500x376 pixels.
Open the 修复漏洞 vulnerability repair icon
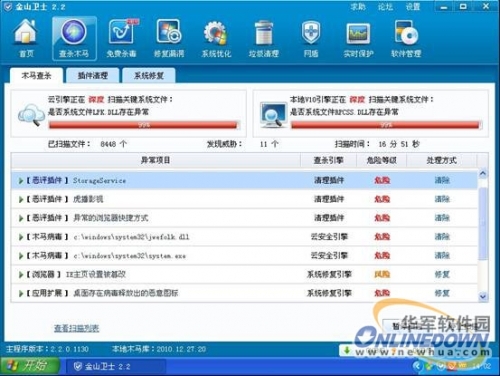(169, 38)
